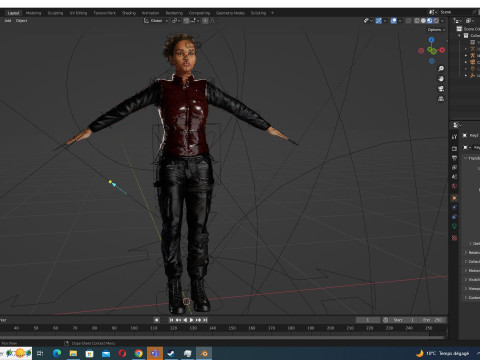Toggle viewport gizmos display button
480x360 pixels.
(x=379, y=21)
